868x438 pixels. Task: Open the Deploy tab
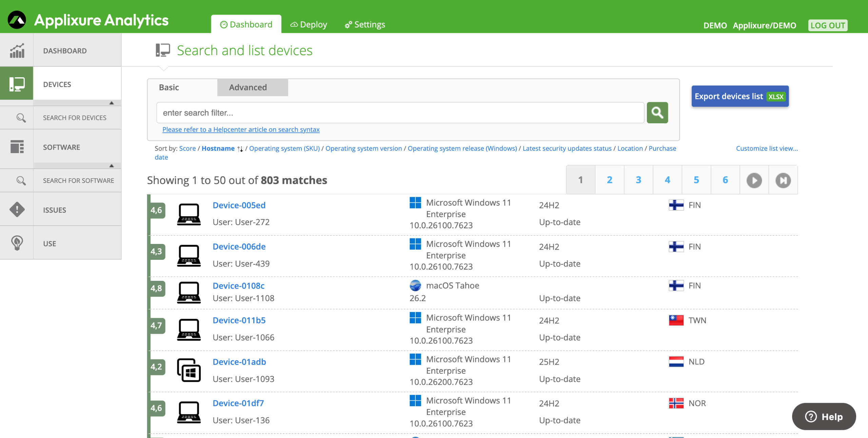tap(309, 24)
